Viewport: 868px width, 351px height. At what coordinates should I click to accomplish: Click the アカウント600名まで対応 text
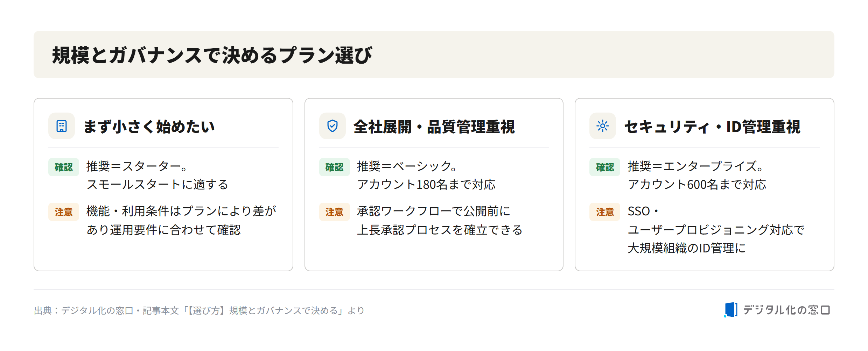point(697,185)
